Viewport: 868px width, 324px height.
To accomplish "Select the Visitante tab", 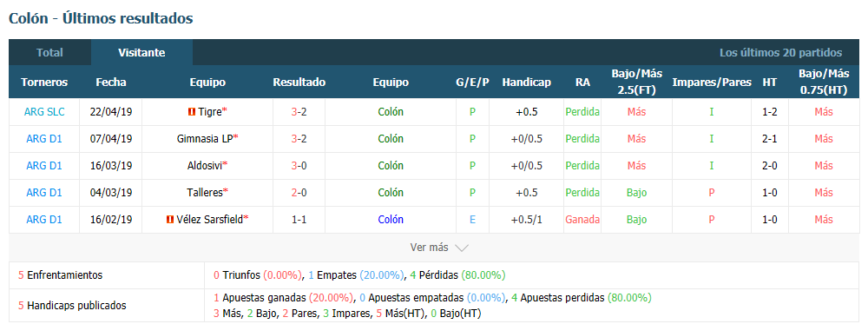I will [141, 53].
